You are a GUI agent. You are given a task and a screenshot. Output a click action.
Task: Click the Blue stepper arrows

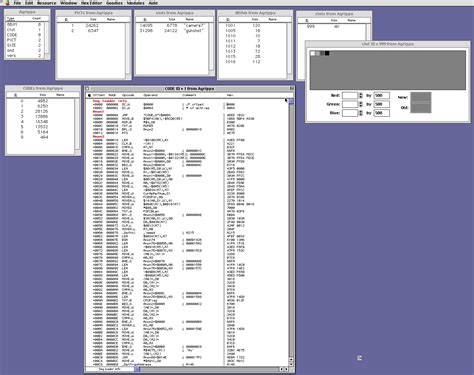(361, 113)
